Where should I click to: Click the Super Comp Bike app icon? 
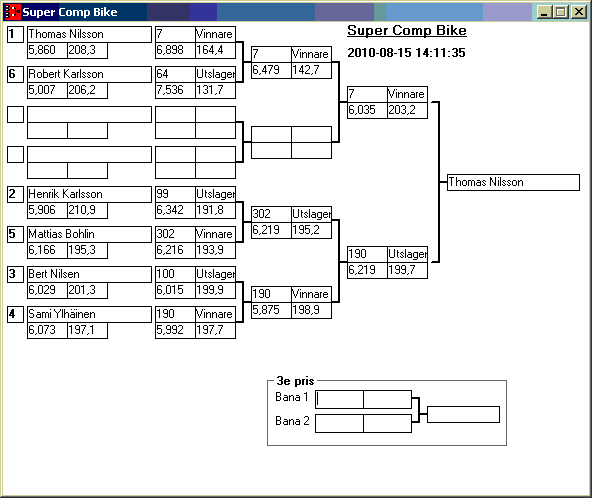(12, 12)
